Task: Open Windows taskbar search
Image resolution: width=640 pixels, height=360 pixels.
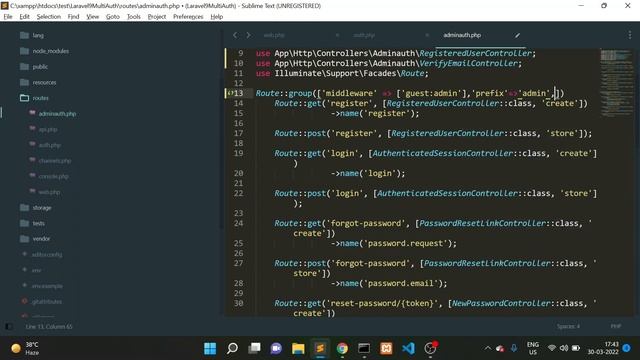Action: coord(232,348)
